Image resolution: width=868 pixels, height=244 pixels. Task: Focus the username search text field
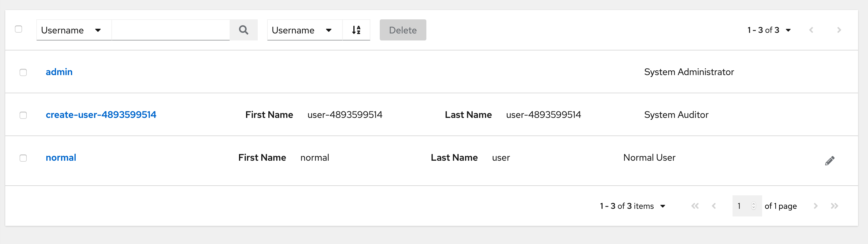coord(170,30)
